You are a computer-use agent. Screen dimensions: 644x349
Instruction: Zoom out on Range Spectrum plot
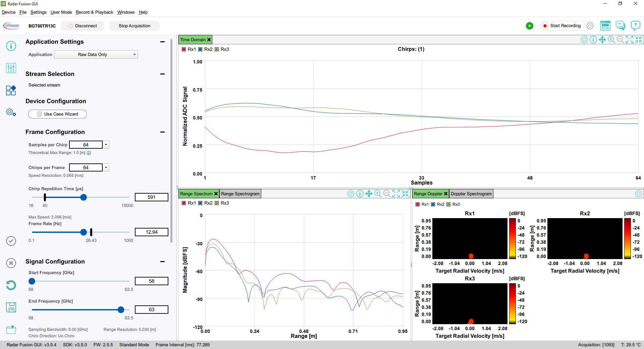[x=387, y=194]
